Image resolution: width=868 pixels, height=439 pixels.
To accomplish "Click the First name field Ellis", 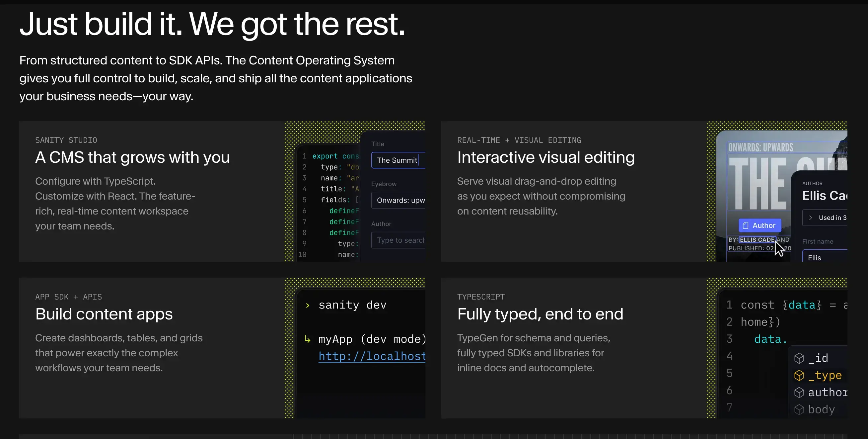I will click(825, 256).
